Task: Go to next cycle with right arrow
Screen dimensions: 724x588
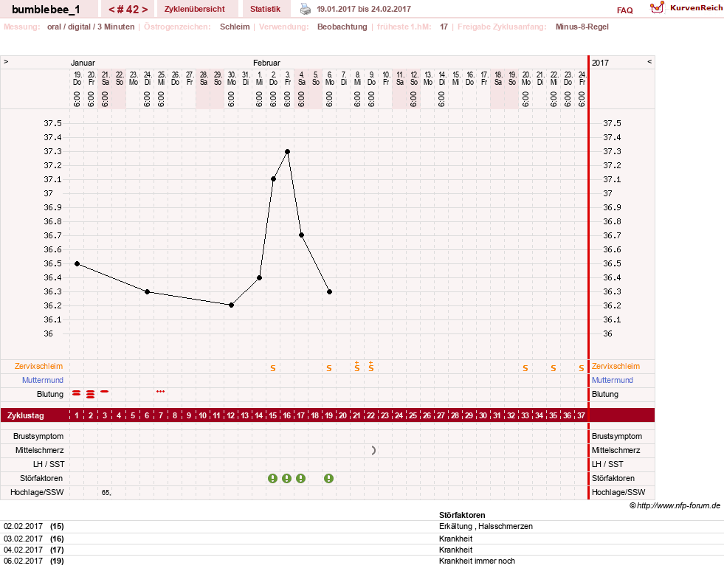Action: (145, 10)
